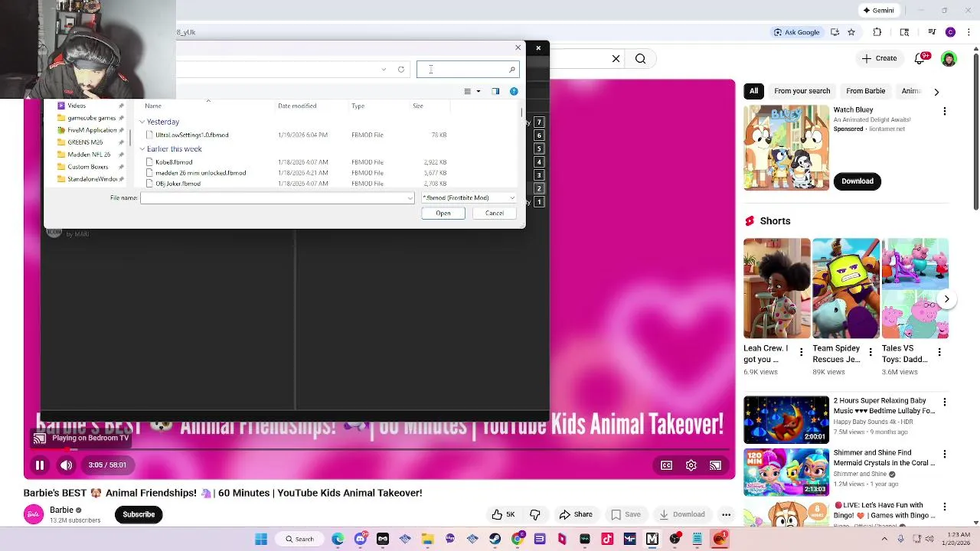980x551 pixels.
Task: Dislike the Barbie video
Action: 534,514
